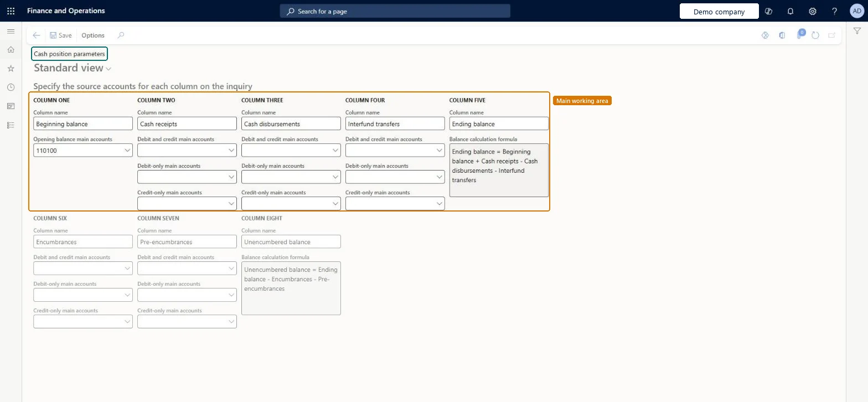Screen dimensions: 868x402
Task: Open the Options menu in the action pane
Action: pos(93,35)
